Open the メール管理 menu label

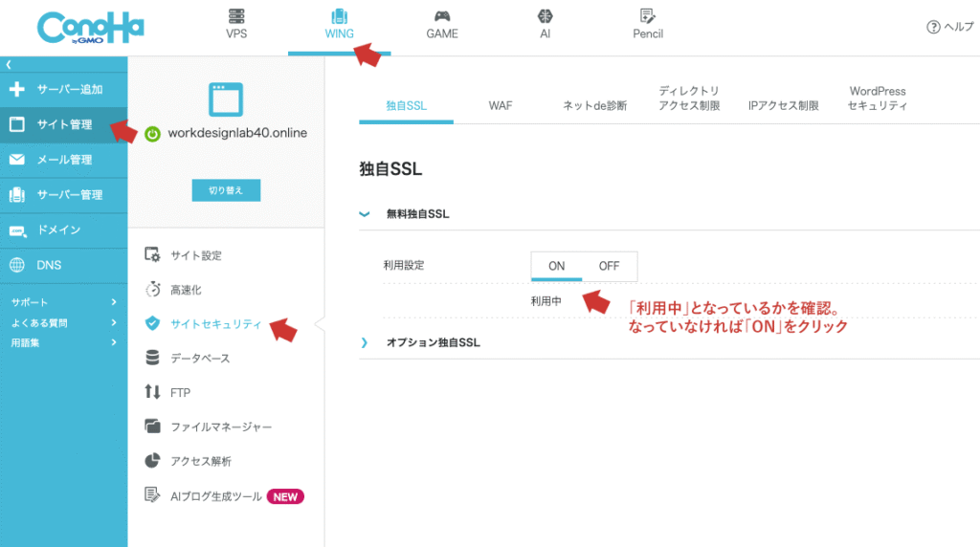64,160
